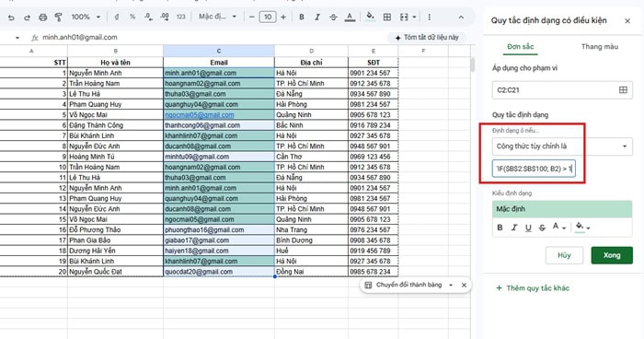Toggle bold in the formatting style bar
Screen dimensions: 644x339
500,228
